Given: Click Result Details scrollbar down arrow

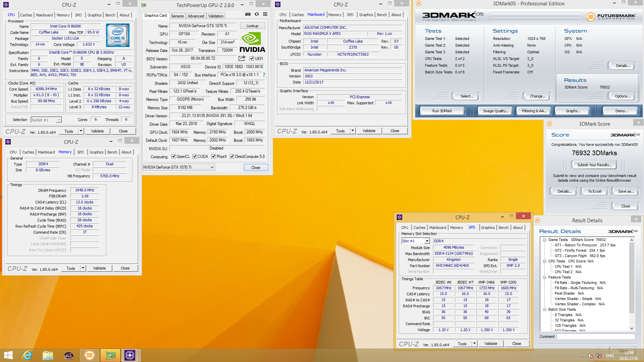Looking at the screenshot, I should [632, 328].
